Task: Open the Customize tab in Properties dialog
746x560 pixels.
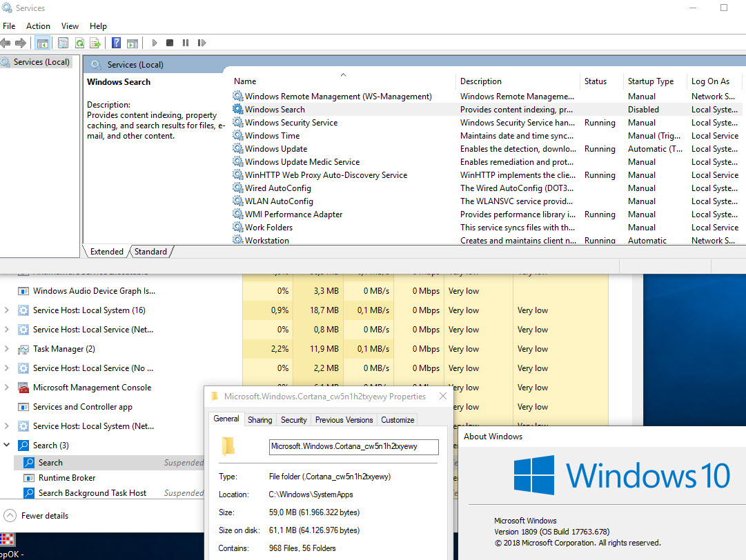Action: (x=397, y=420)
